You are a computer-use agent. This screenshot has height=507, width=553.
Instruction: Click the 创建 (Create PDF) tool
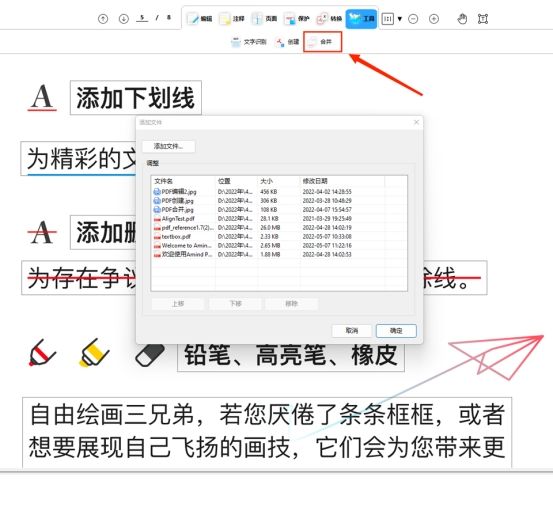coord(288,42)
